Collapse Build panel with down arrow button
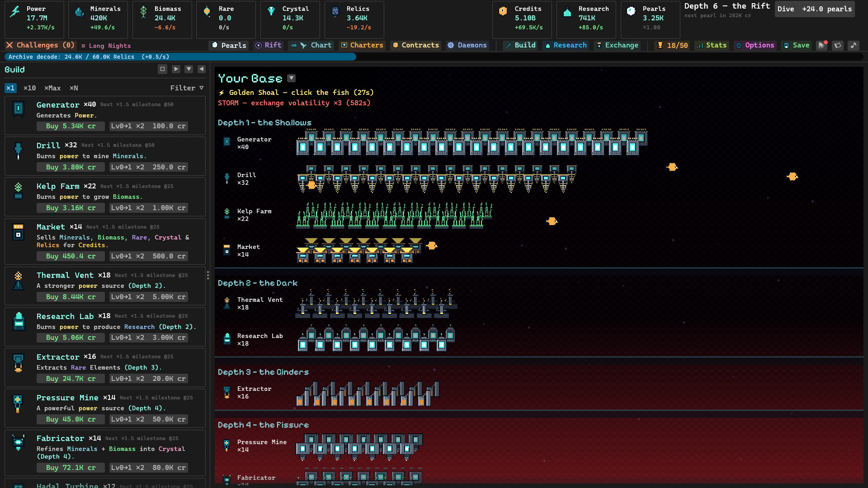 189,69
